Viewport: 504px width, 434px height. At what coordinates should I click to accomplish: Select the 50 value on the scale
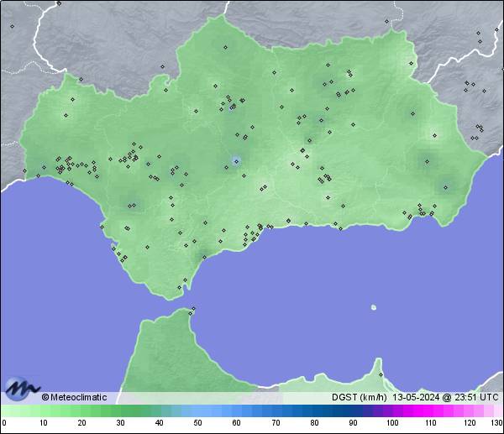coord(197,423)
